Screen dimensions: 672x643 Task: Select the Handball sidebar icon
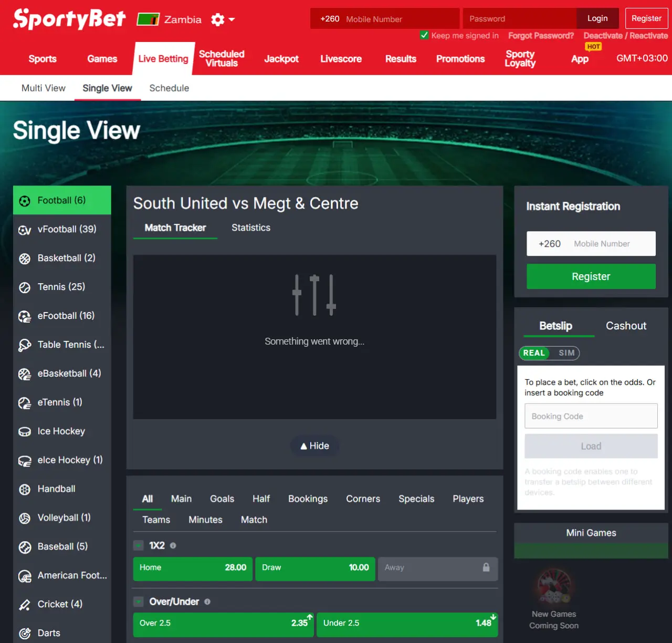[x=25, y=490]
